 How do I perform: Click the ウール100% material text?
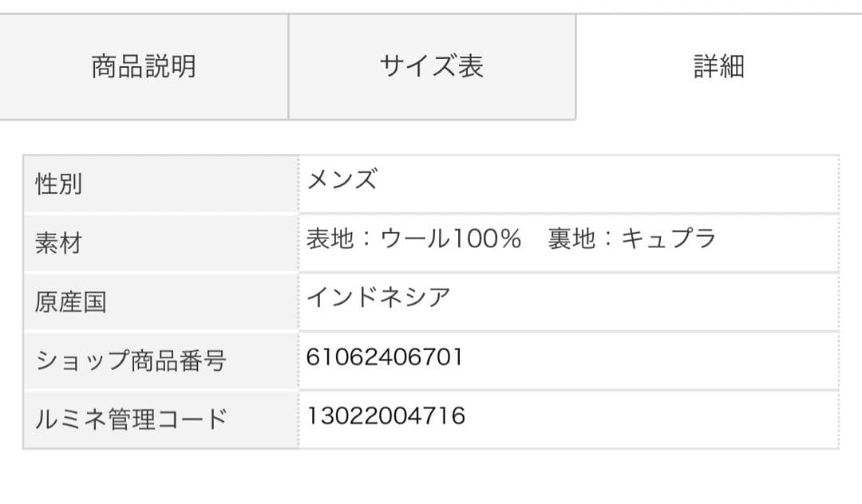pyautogui.click(x=451, y=238)
